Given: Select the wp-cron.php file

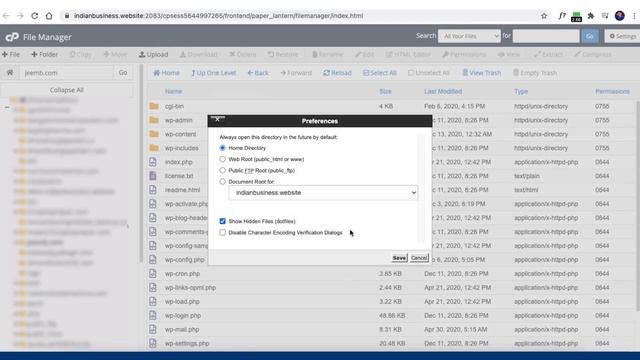Looking at the screenshot, I should [x=182, y=273].
